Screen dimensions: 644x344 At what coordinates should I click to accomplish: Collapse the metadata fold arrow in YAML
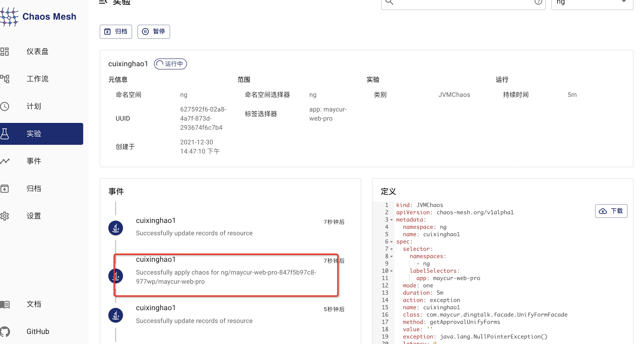tap(392, 220)
